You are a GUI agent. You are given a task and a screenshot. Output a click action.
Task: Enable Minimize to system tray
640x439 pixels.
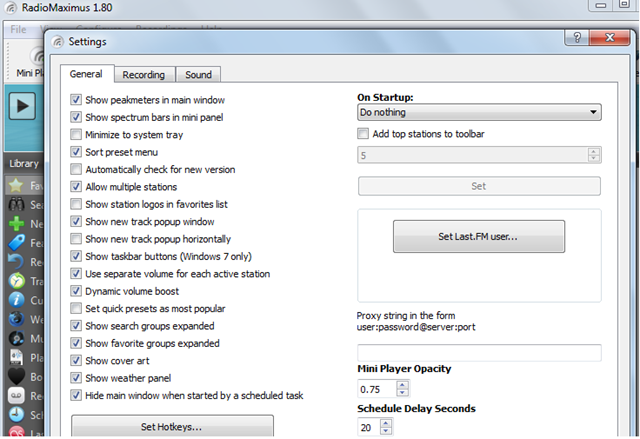77,135
